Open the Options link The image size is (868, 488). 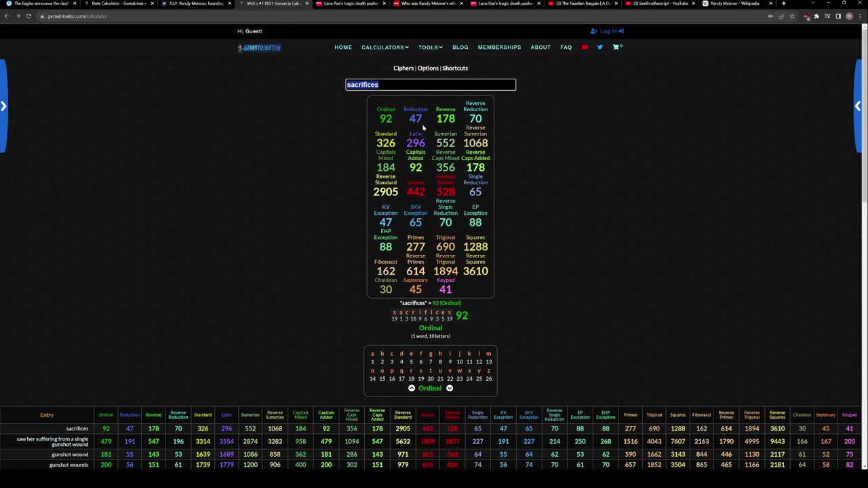coord(428,68)
